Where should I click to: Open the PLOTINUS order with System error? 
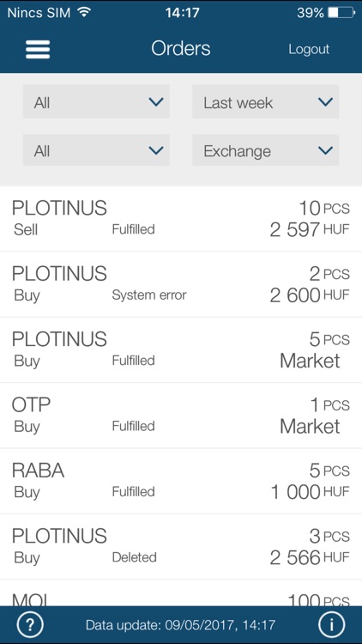[181, 284]
